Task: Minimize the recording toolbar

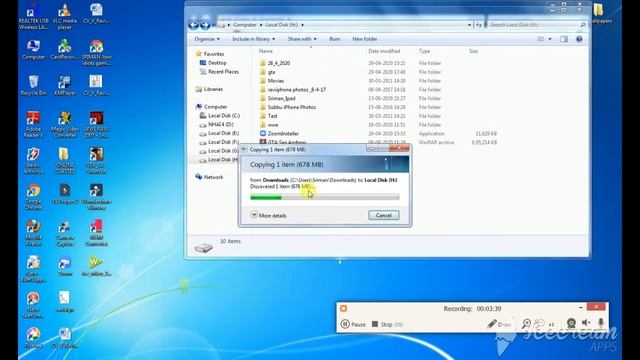Action: [x=581, y=307]
